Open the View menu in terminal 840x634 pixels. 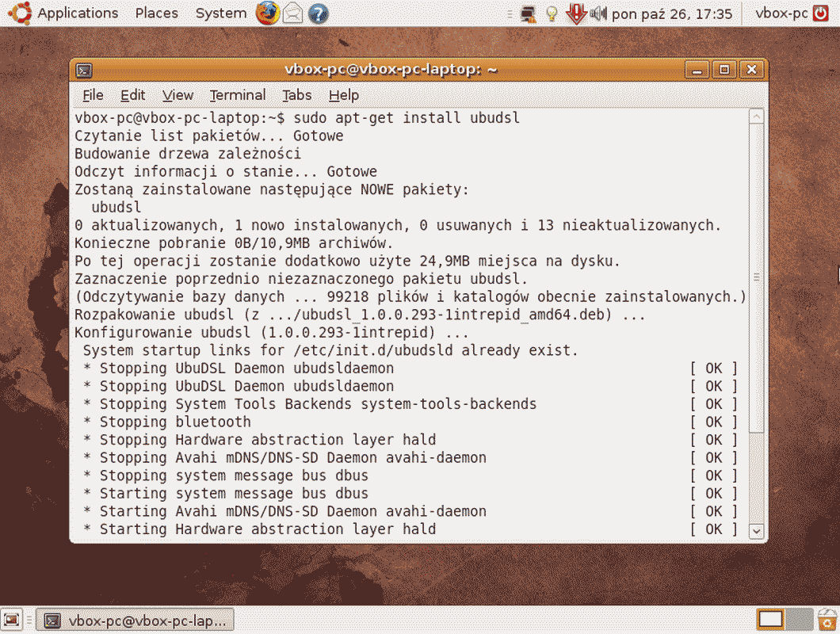click(x=178, y=95)
